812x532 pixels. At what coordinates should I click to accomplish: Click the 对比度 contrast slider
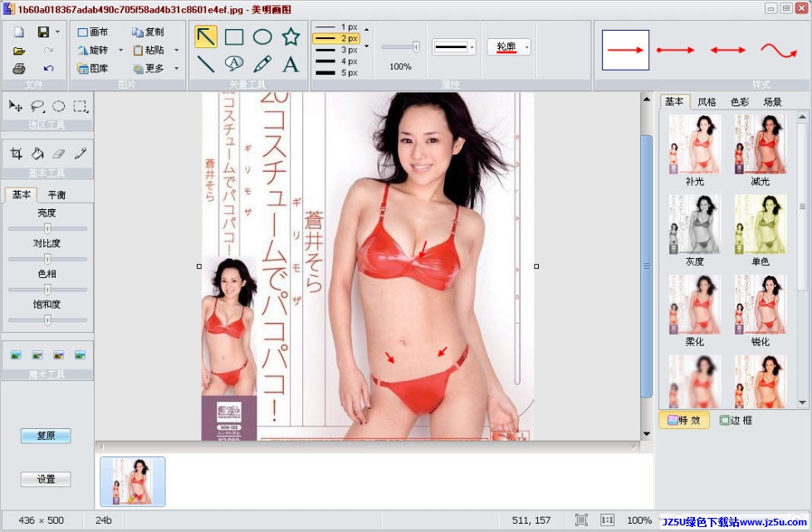[x=47, y=259]
